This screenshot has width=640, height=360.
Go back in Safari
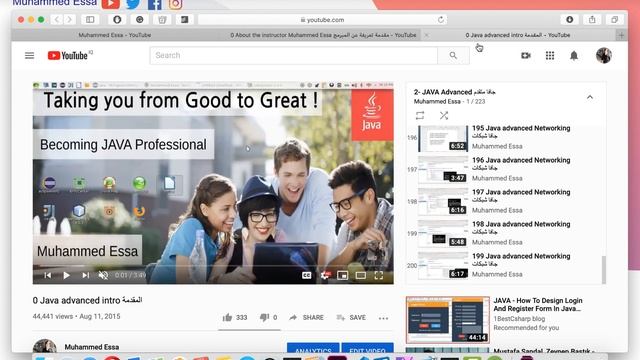[57, 20]
